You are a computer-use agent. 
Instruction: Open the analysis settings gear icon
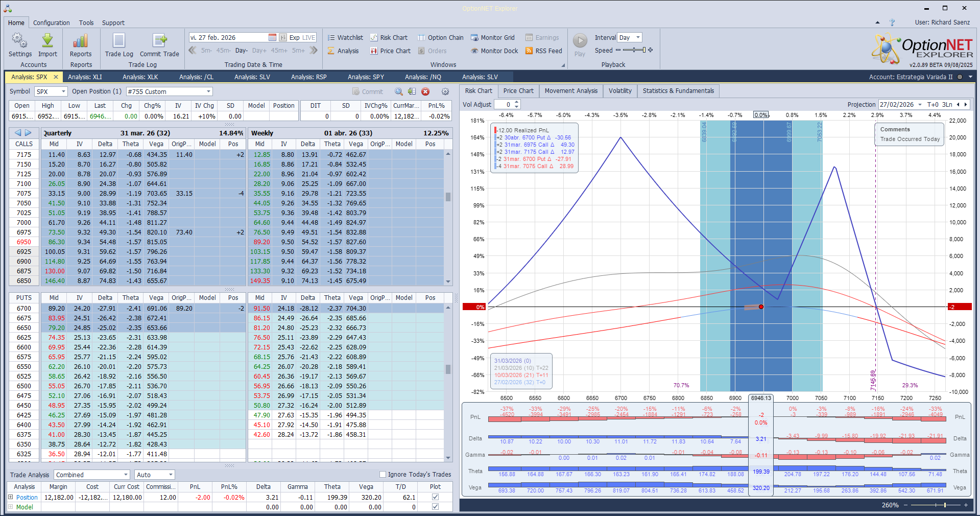tap(445, 91)
